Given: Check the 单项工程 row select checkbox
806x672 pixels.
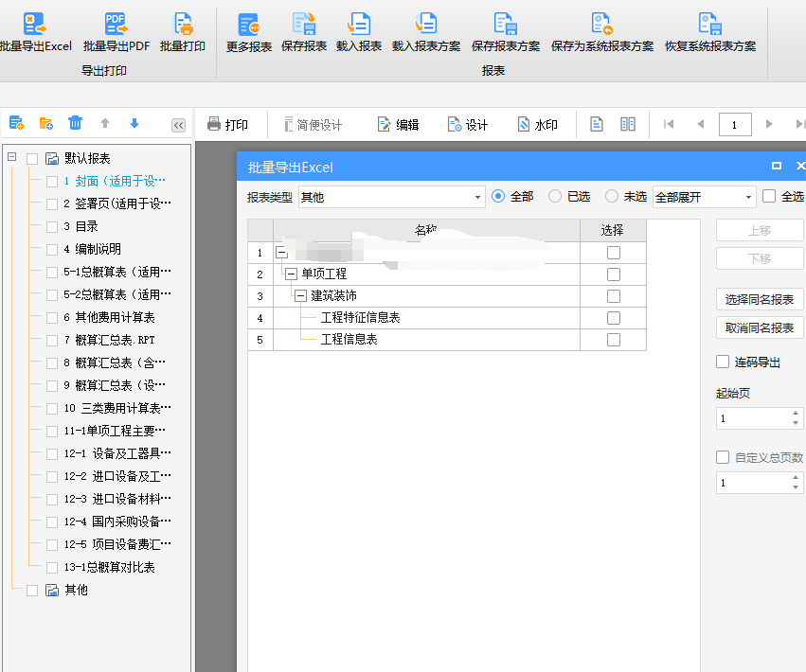Looking at the screenshot, I should pos(613,274).
